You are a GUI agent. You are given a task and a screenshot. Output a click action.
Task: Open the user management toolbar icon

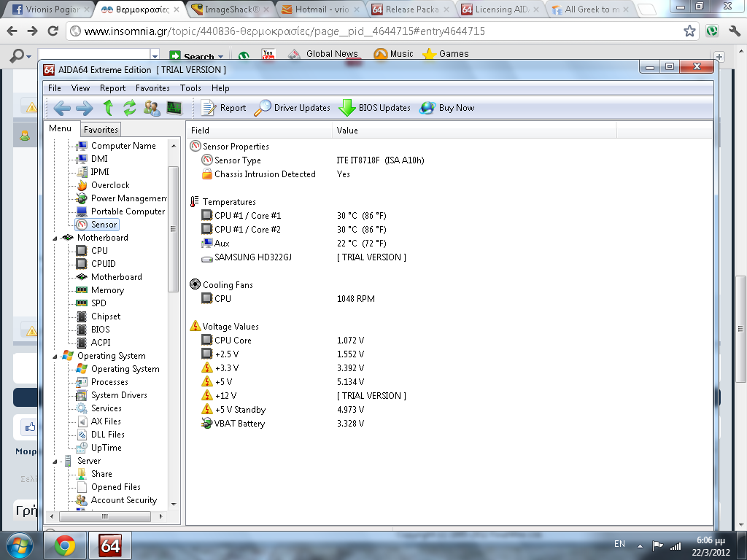[152, 108]
